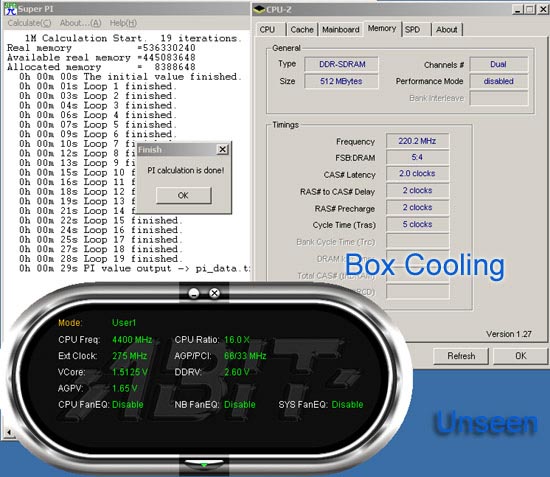Click the RAS# to CAS# Delay value
The height and width of the screenshot is (477, 550).
tap(417, 190)
